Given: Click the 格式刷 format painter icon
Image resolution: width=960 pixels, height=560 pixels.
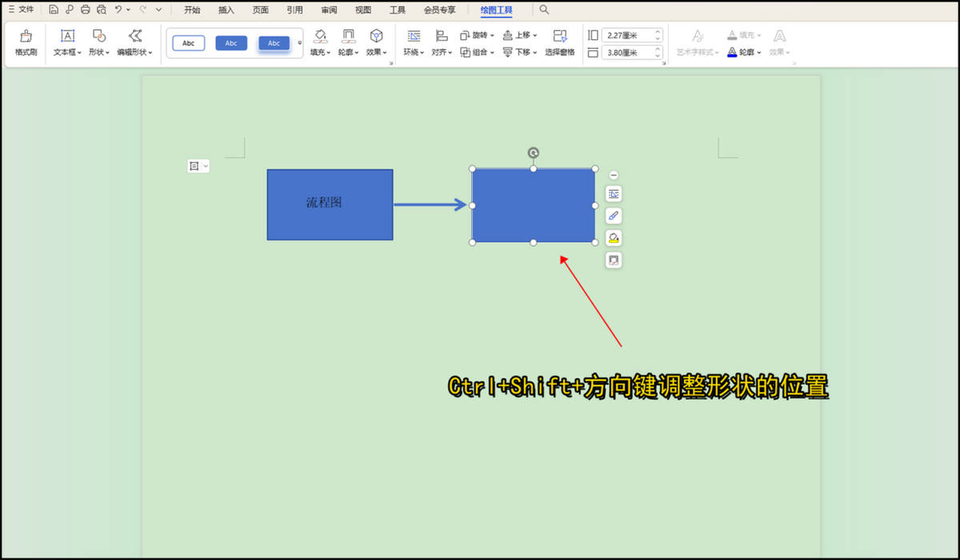Looking at the screenshot, I should click(26, 36).
